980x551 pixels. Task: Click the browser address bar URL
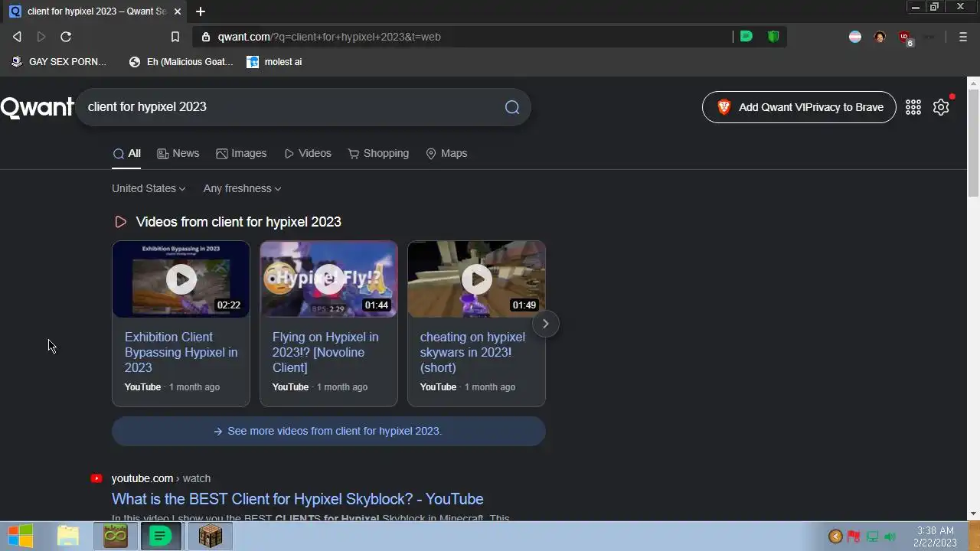click(x=329, y=37)
